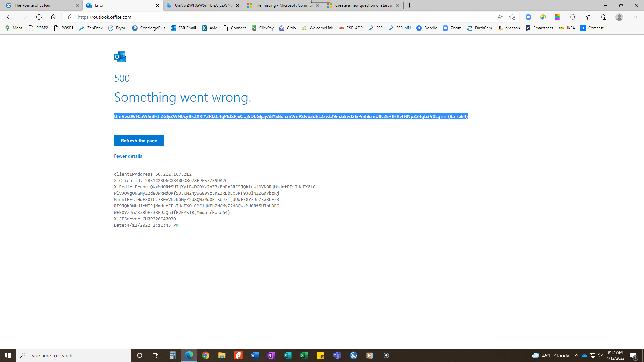Open the ZenDesk bookmark

(x=91, y=28)
